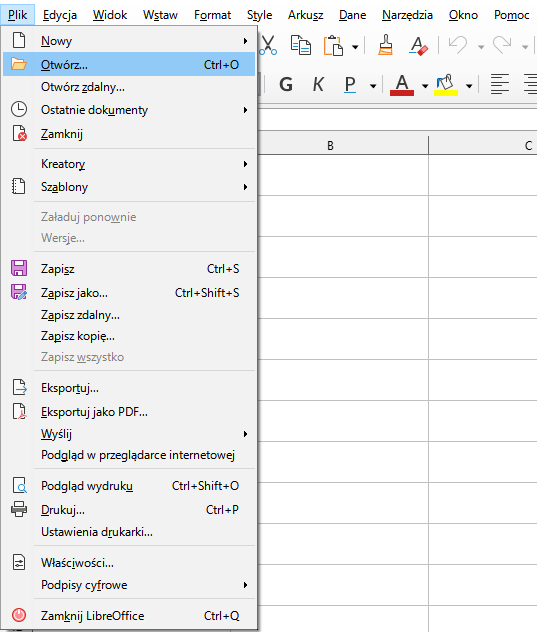Viewport: 537px width, 632px height.
Task: Expand the font color dropdown arrow
Action: [x=425, y=86]
